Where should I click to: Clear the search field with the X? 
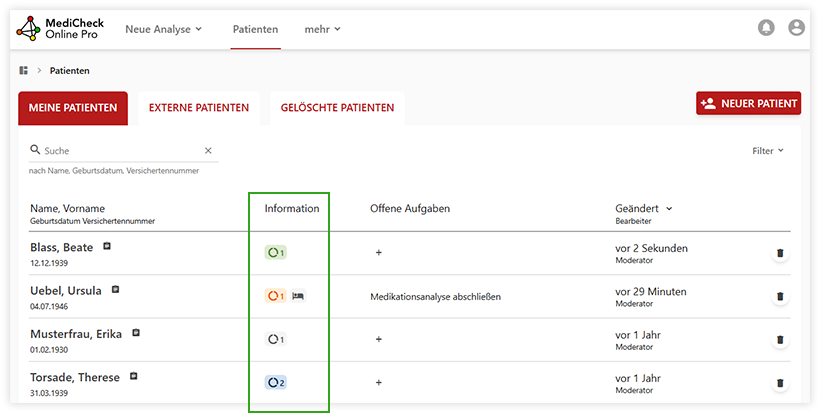208,151
